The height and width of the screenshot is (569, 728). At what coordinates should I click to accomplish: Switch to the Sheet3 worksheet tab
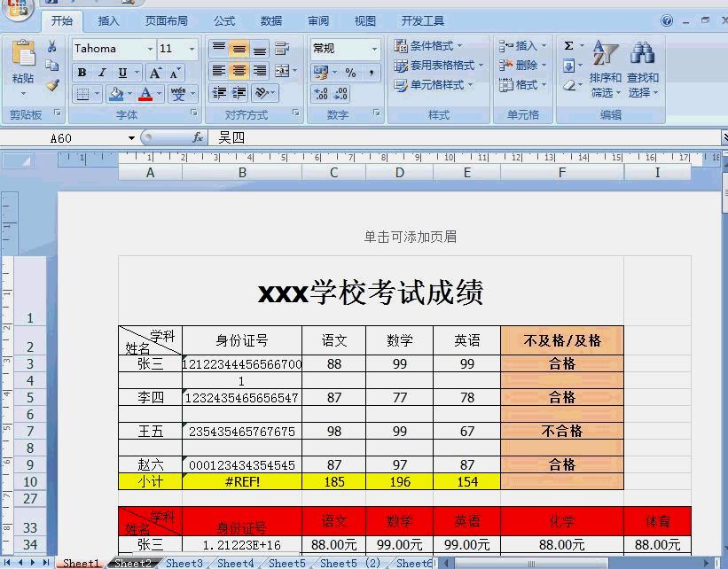[184, 563]
